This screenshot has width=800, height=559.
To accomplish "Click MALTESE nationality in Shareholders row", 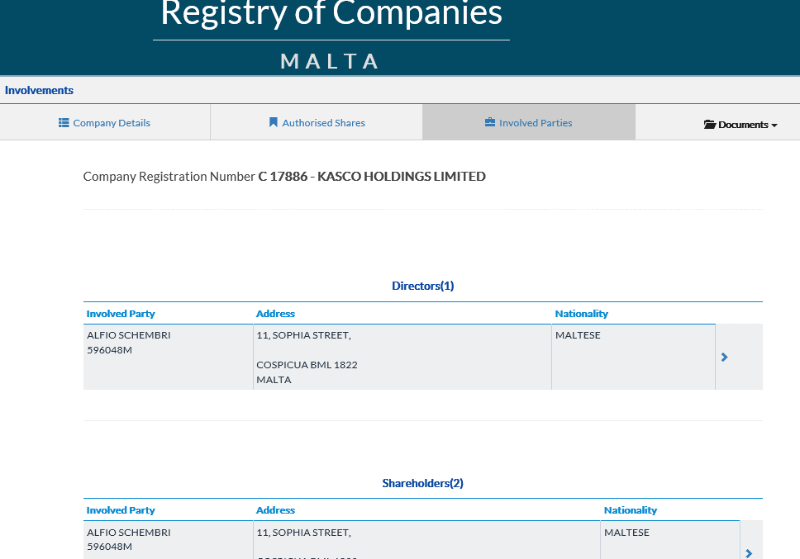I will click(627, 532).
